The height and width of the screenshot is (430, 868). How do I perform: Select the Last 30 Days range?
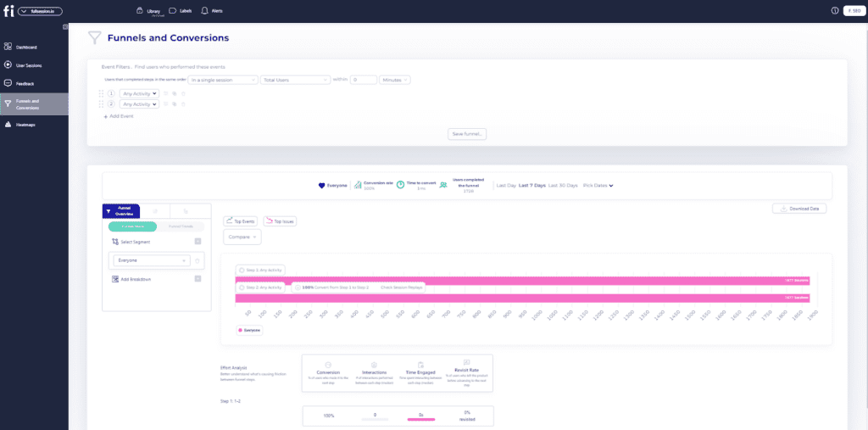pyautogui.click(x=563, y=185)
